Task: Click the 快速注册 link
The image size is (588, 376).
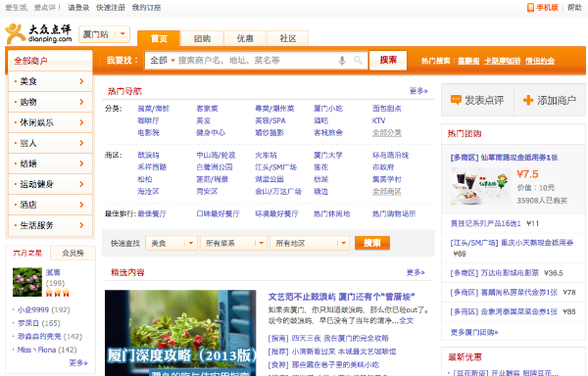Action: click(111, 8)
